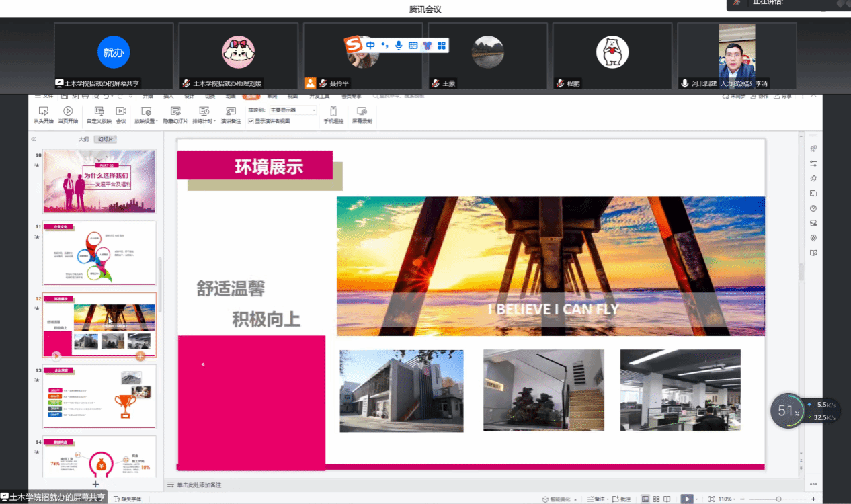The height and width of the screenshot is (504, 851).
Task: Click the 批注 comments button
Action: tap(621, 499)
